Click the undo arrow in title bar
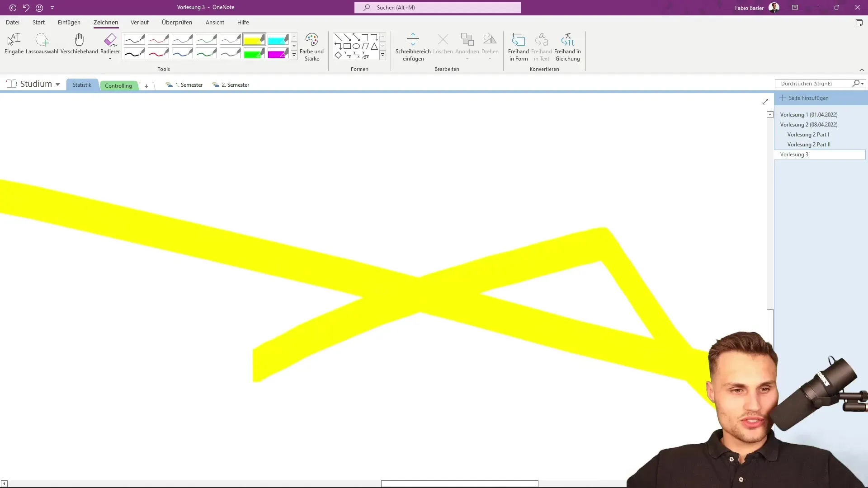Screen dimensions: 868x488 click(x=26, y=8)
